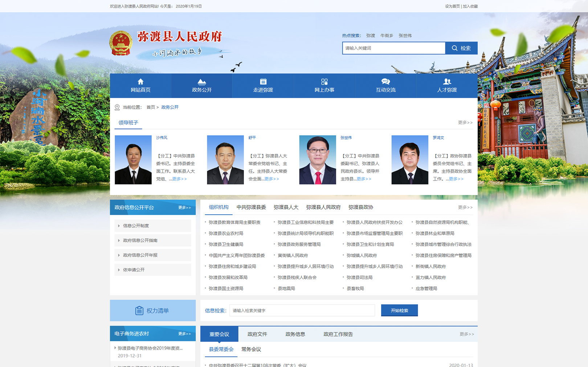Image resolution: width=588 pixels, height=367 pixels.
Task: Click the hot search term 牛街乡
Action: pos(387,36)
